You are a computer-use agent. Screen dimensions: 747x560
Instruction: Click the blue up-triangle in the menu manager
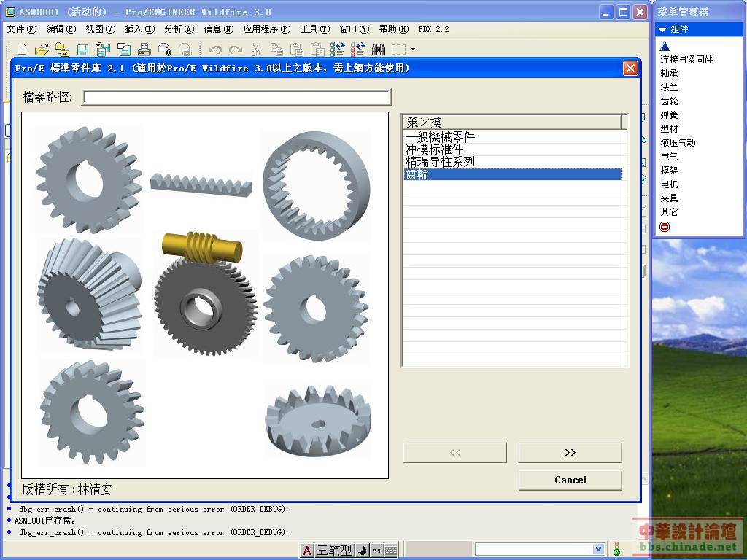(x=665, y=46)
